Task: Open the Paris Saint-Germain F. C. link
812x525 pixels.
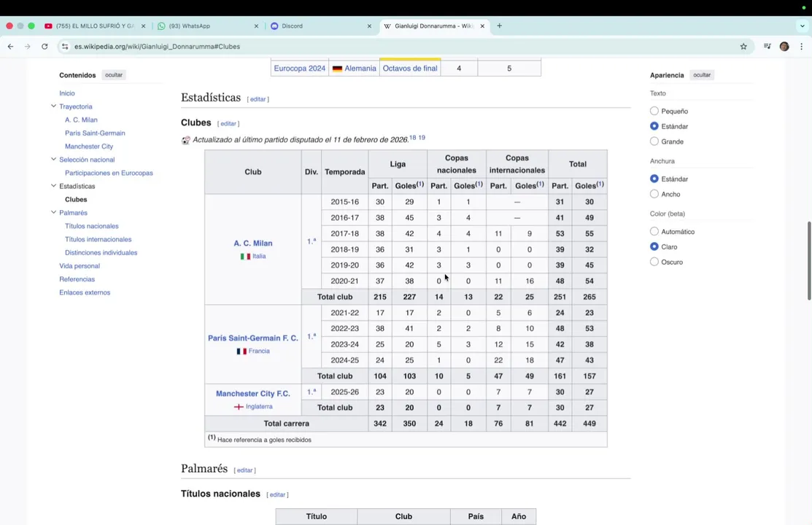Action: click(x=252, y=338)
